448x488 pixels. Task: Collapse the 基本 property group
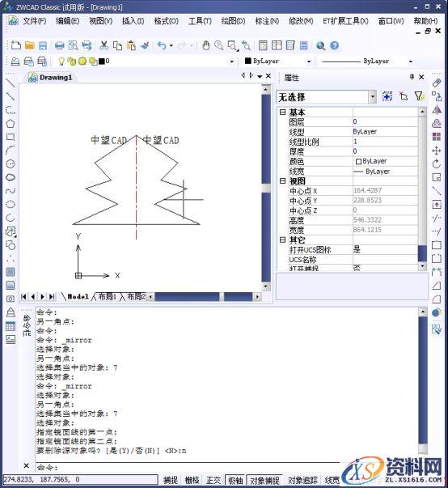tap(282, 112)
